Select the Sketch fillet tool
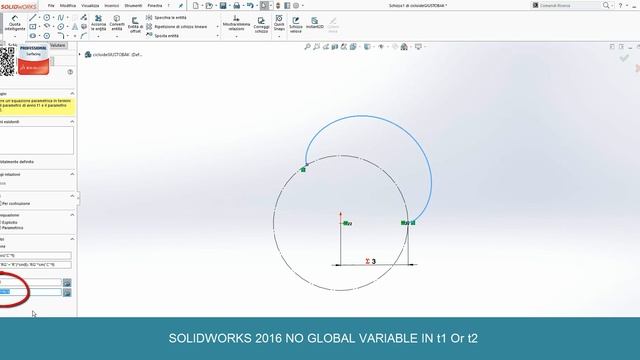Image resolution: width=640 pixels, height=360 pixels. tap(60, 36)
